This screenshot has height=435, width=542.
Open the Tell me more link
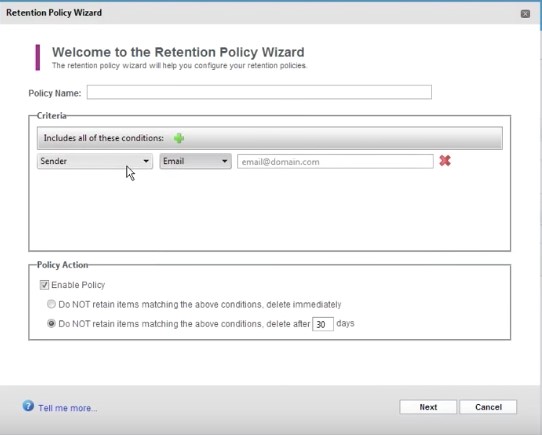(x=68, y=408)
